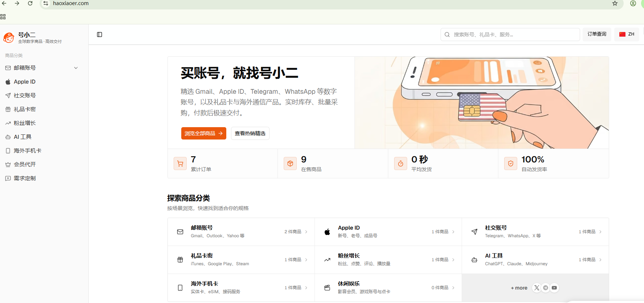
Task: Open the X (Twitter) social icon
Action: (x=537, y=288)
